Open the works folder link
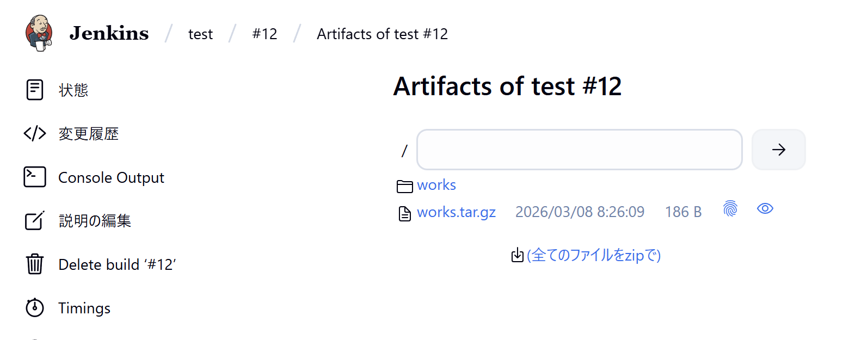868x340 pixels. pos(436,186)
